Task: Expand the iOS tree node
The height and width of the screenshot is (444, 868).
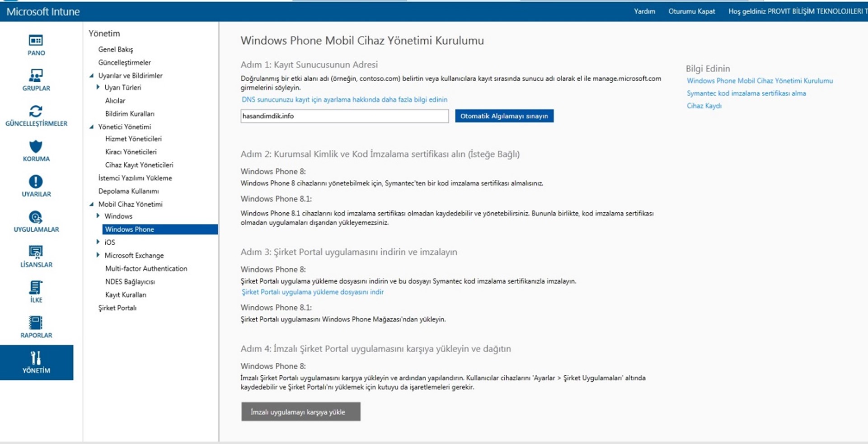Action: click(x=98, y=242)
